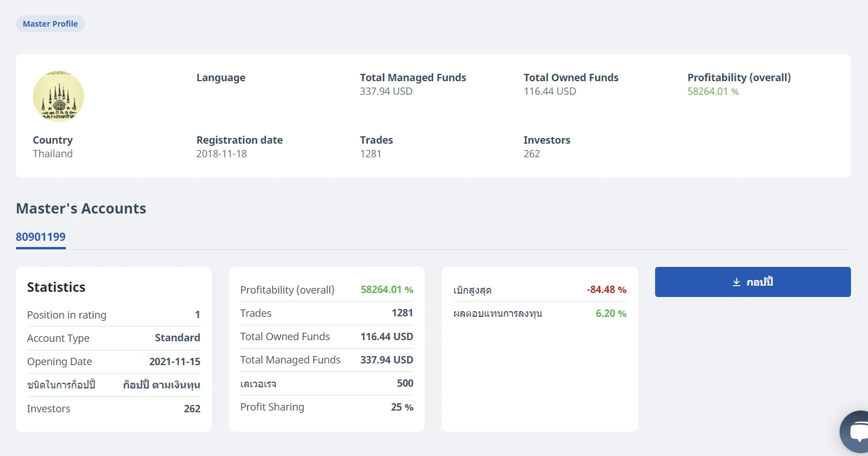Click the download arrow icon on copy button
This screenshot has height=456, width=868.
coord(736,282)
